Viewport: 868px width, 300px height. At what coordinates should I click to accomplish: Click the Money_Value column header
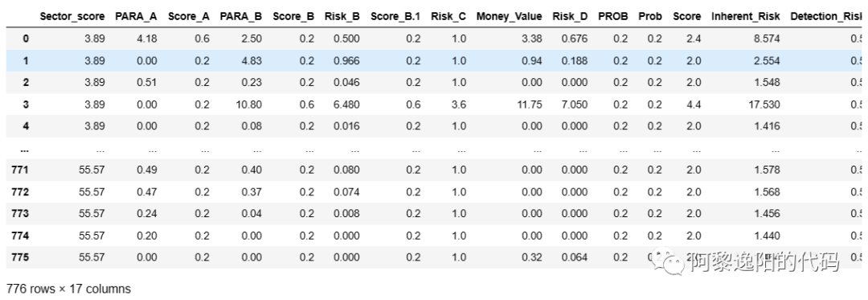coord(509,17)
